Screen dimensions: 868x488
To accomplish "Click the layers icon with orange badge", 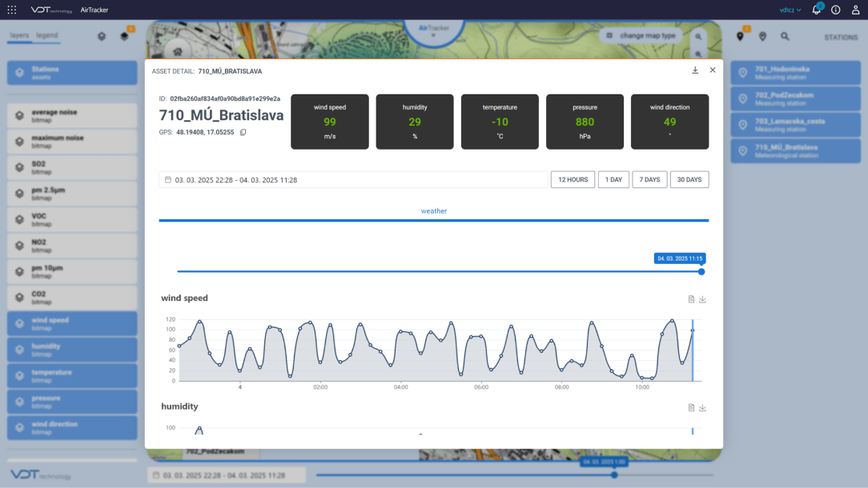I will point(125,37).
